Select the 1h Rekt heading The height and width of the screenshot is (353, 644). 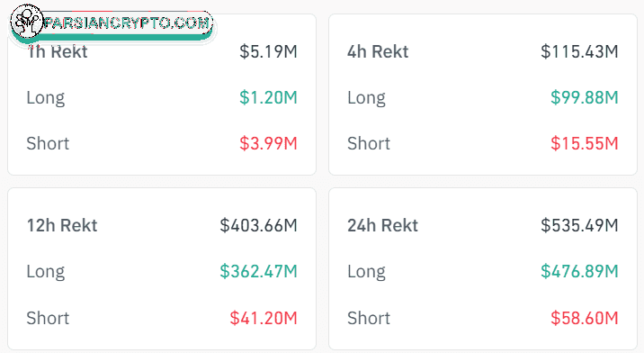click(57, 52)
